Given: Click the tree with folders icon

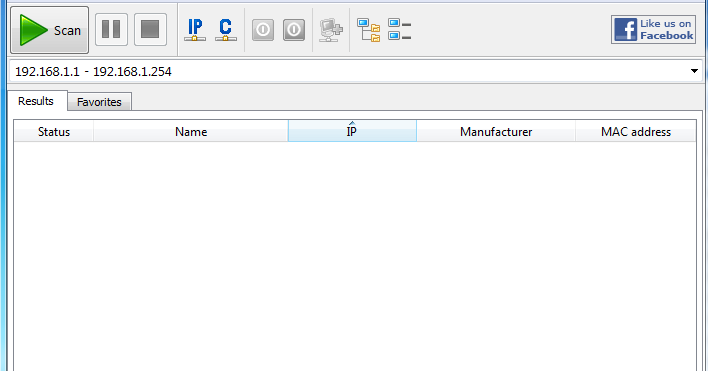Looking at the screenshot, I should point(368,30).
